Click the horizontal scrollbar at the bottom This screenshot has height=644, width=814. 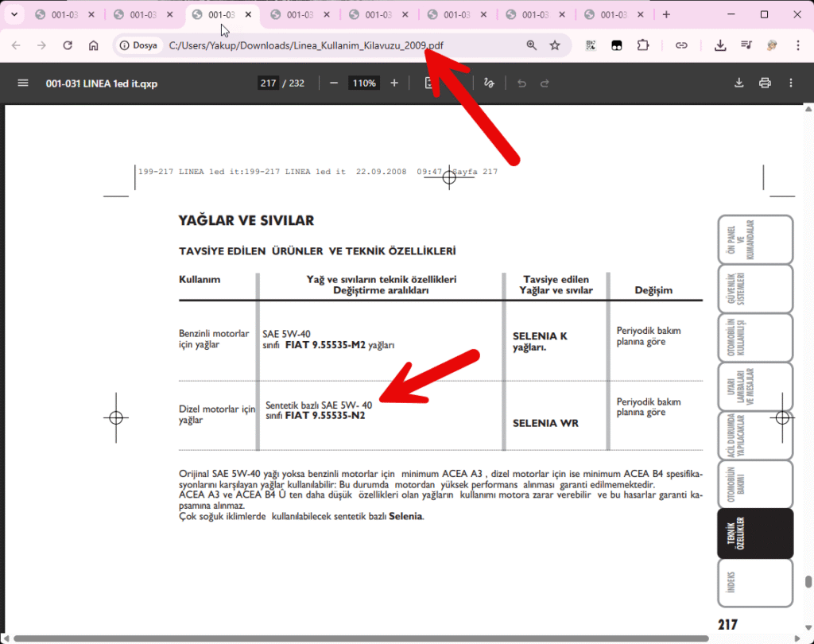point(358,638)
